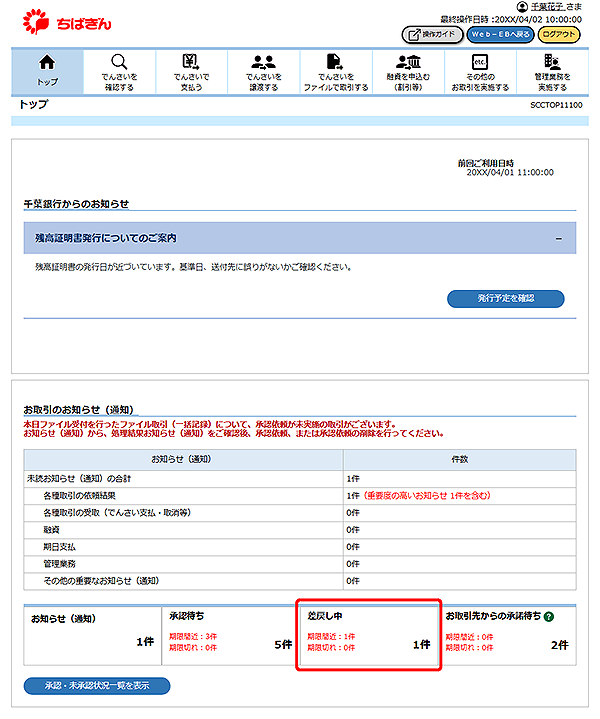The width and height of the screenshot is (600, 719).
Task: Open でんさいで支払う payment menu
Action: click(192, 70)
